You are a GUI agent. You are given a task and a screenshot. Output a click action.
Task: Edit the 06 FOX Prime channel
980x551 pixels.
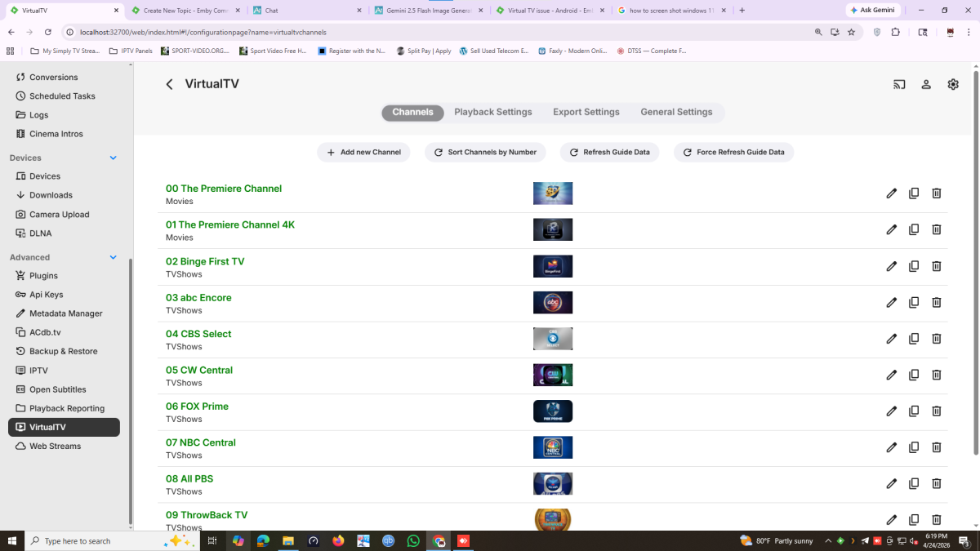tap(891, 411)
